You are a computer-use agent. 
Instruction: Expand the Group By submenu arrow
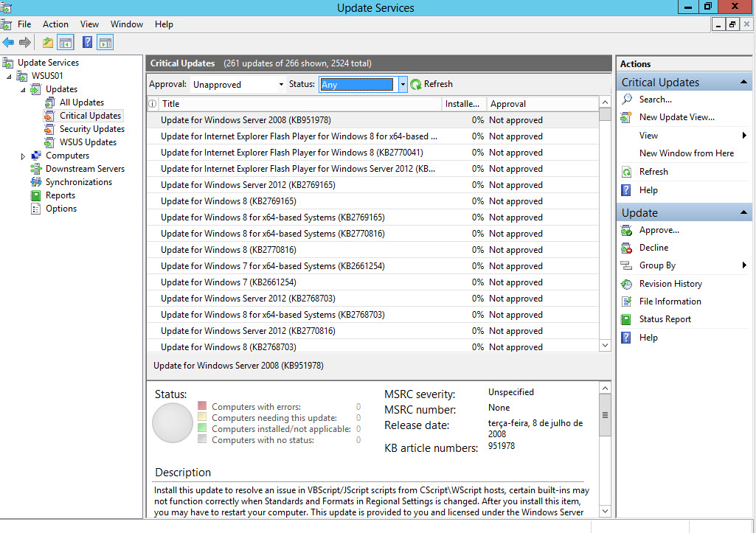click(744, 265)
